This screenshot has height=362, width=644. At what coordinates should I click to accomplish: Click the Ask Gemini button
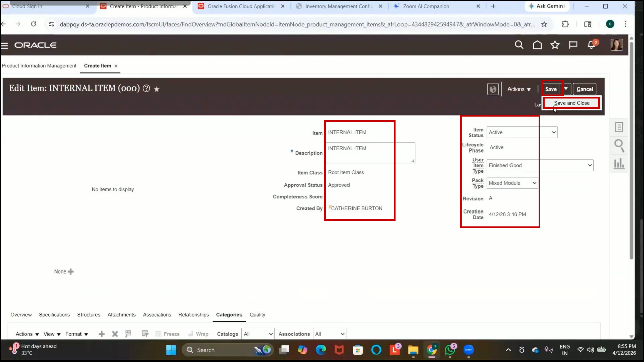(546, 6)
